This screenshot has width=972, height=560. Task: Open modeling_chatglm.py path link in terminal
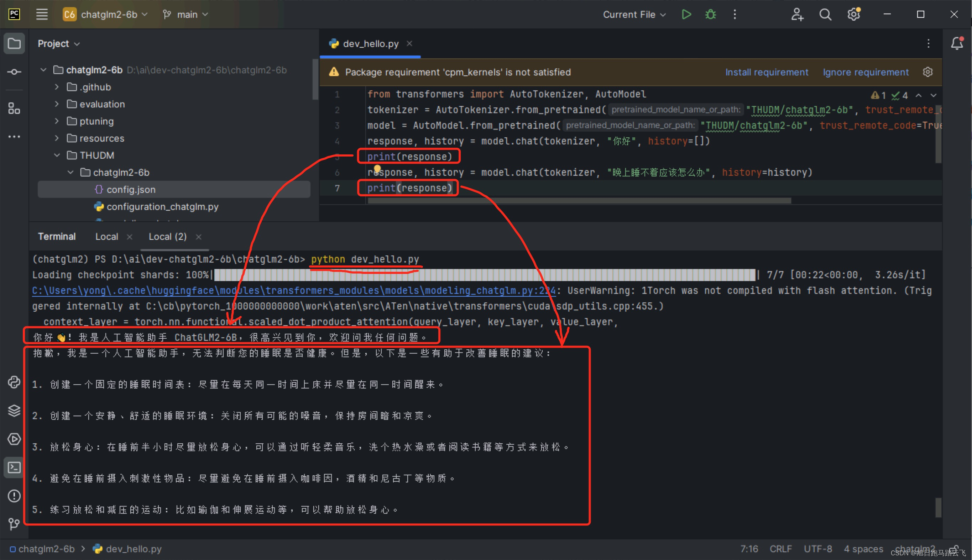pyautogui.click(x=294, y=290)
